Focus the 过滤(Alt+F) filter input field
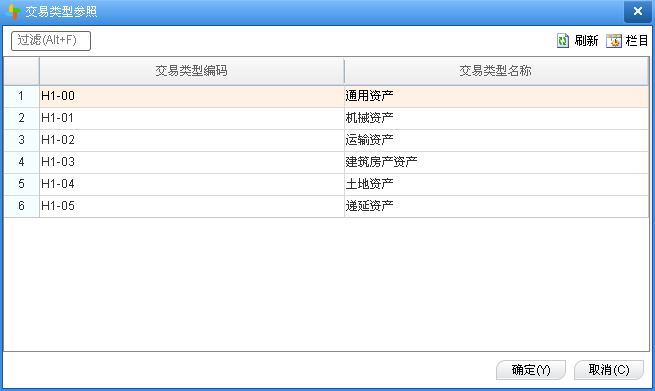The height and width of the screenshot is (391, 655). click(51, 41)
